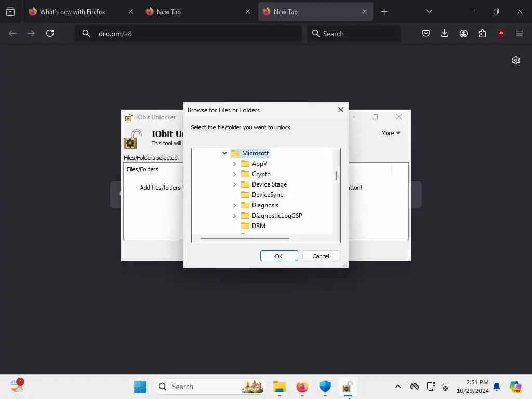Show hidden system tray icons

398,387
